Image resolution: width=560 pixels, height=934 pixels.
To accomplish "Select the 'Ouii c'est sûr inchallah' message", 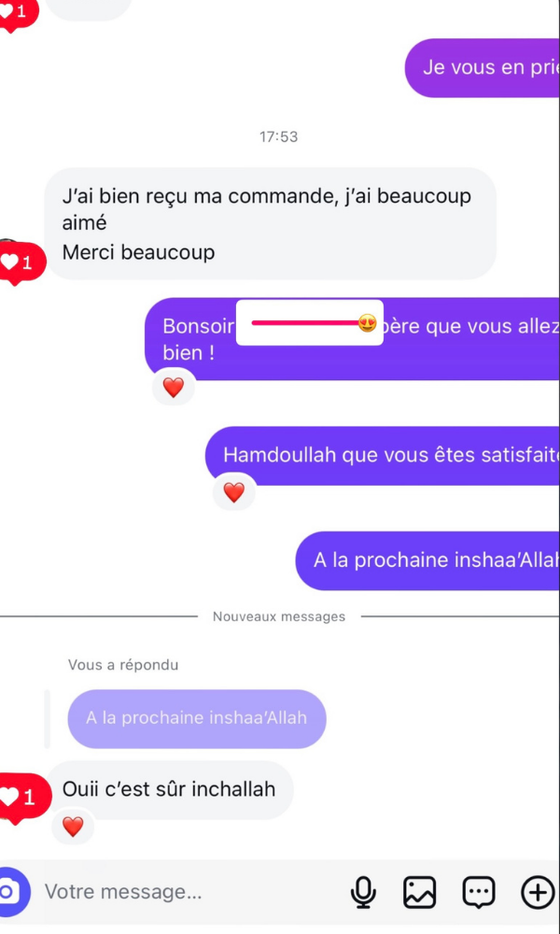I will (x=170, y=789).
